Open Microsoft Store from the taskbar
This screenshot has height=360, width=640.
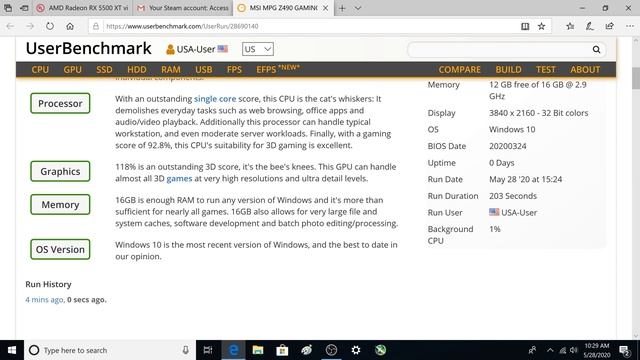tap(282, 350)
